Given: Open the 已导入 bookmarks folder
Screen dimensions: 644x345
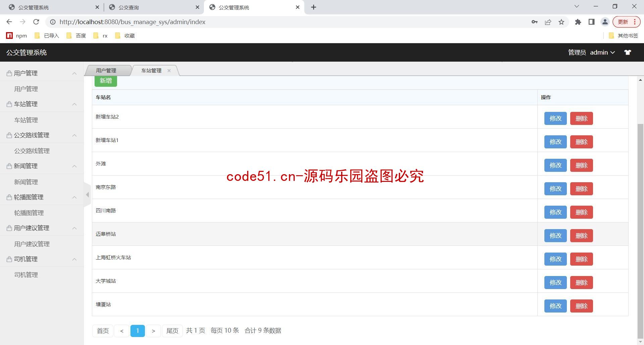Looking at the screenshot, I should (x=47, y=36).
